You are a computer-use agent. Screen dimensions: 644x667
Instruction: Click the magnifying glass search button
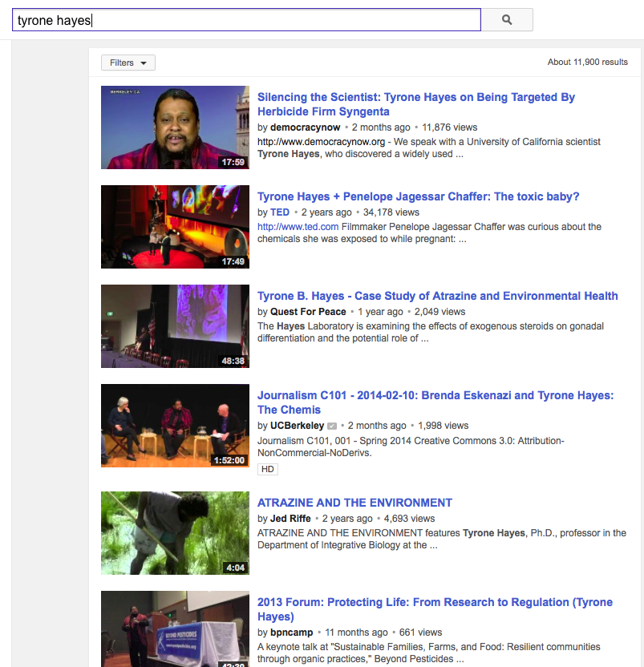(x=506, y=20)
